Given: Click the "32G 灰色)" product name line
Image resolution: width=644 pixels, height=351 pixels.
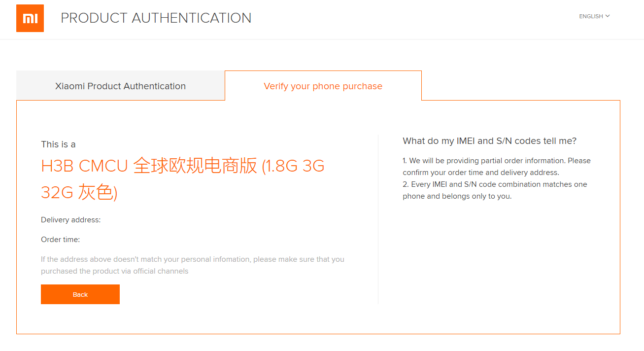Looking at the screenshot, I should (x=79, y=193).
